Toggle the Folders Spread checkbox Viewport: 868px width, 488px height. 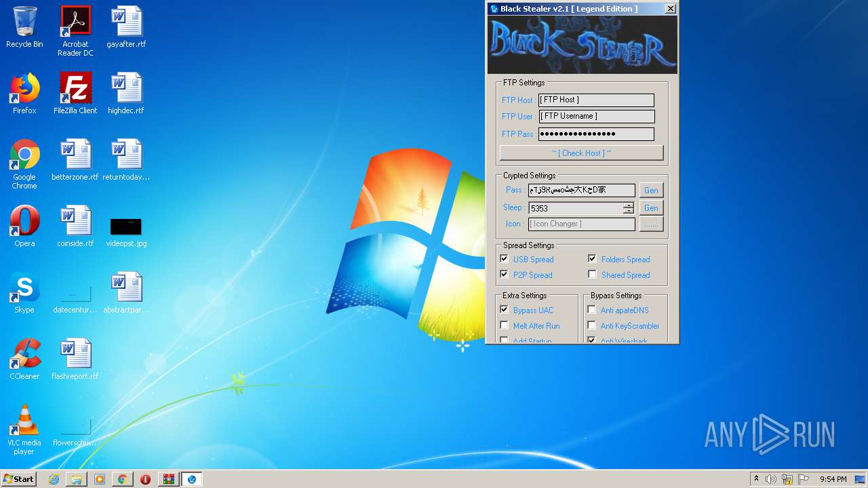point(592,259)
